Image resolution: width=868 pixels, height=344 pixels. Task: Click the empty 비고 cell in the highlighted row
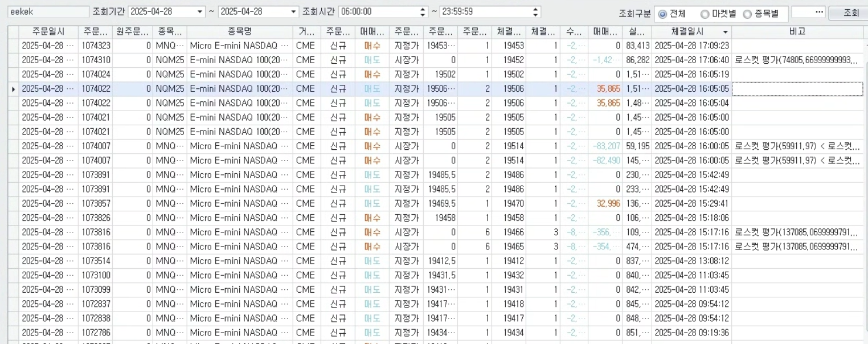(x=797, y=89)
